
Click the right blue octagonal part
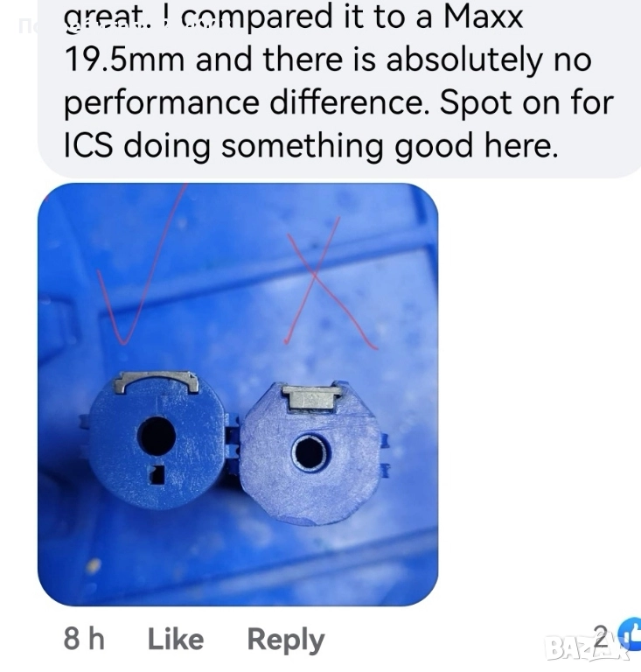pyautogui.click(x=310, y=452)
